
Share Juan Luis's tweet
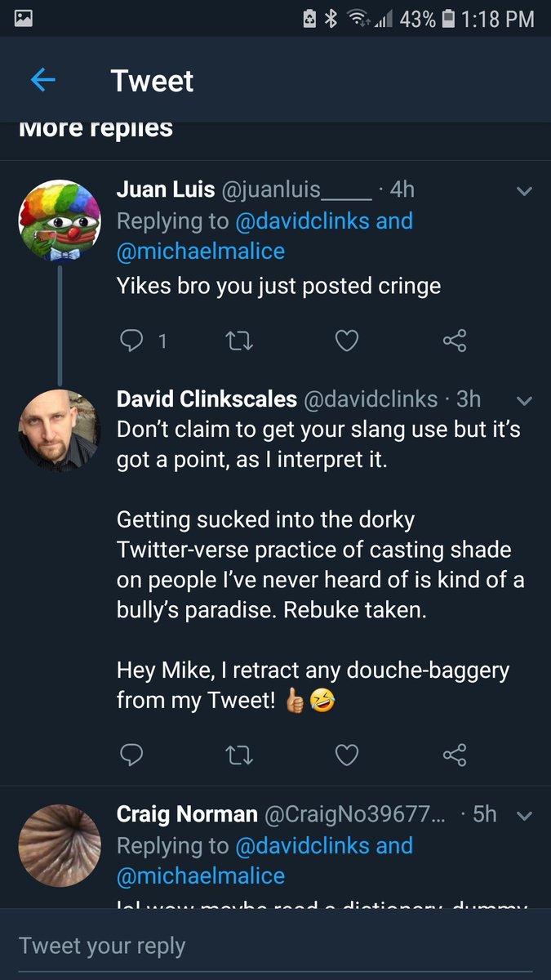455,341
